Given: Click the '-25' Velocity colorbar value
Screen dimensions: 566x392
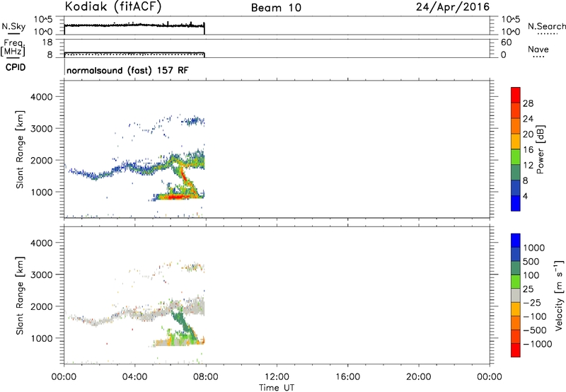Looking at the screenshot, I should coord(532,303).
